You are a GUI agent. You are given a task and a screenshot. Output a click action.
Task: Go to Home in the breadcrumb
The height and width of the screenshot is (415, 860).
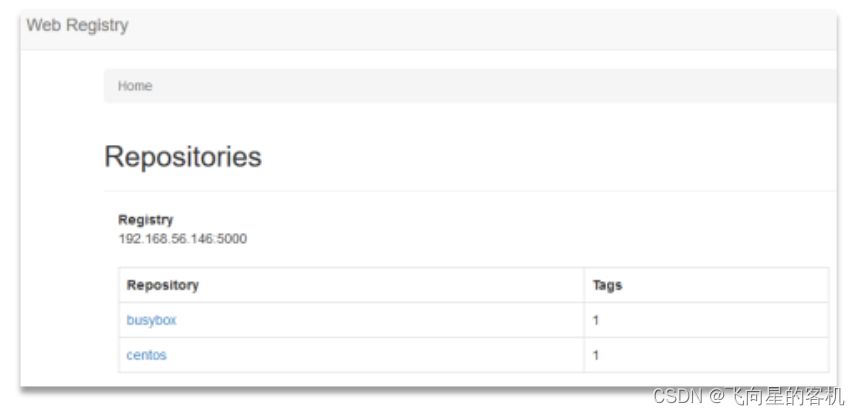pyautogui.click(x=135, y=86)
